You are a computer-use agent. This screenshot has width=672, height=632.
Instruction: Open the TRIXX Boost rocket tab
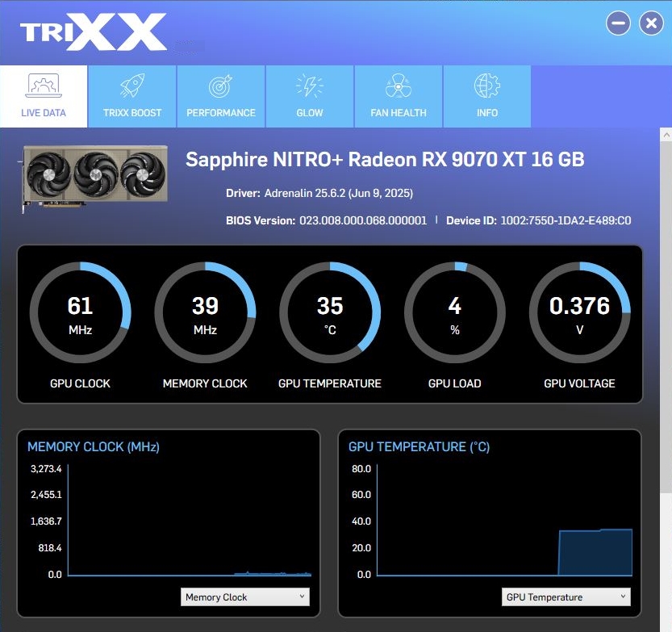coord(132,97)
